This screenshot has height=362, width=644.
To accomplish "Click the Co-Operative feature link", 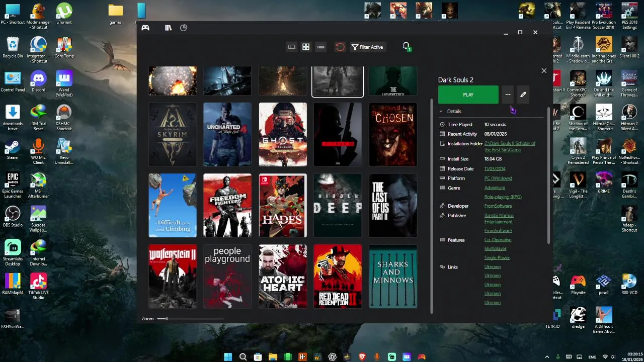I will [498, 240].
